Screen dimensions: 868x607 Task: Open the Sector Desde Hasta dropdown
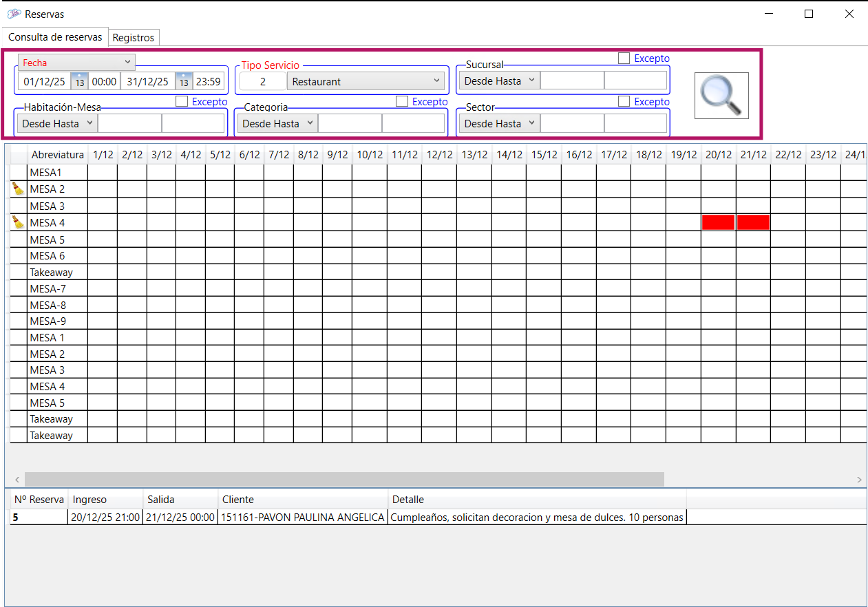(499, 124)
